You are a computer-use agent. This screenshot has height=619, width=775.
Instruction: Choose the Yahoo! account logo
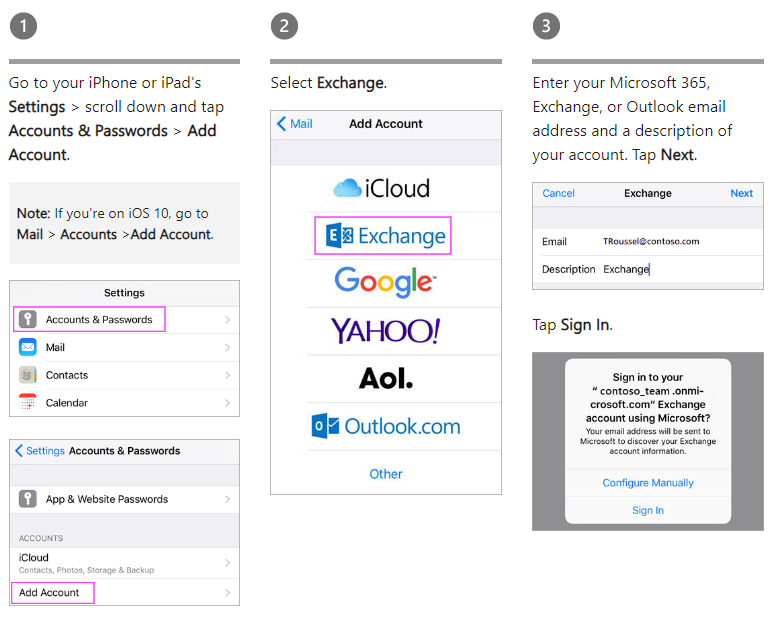point(386,330)
